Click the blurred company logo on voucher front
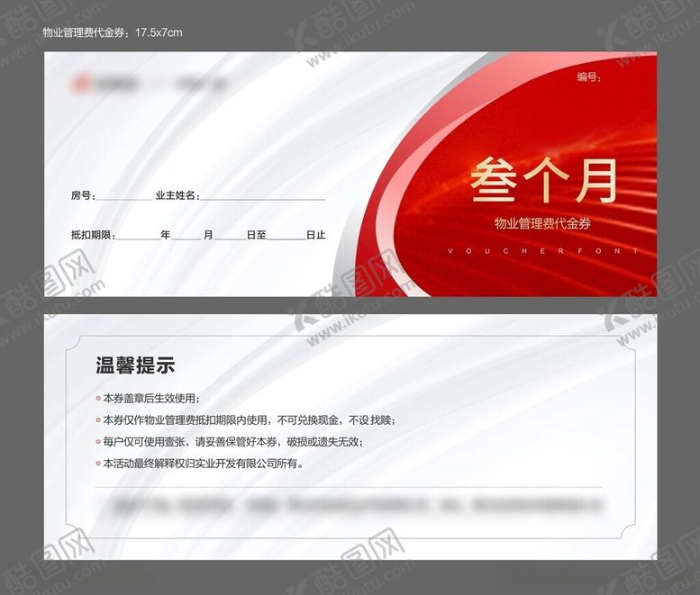The height and width of the screenshot is (595, 700). 149,85
